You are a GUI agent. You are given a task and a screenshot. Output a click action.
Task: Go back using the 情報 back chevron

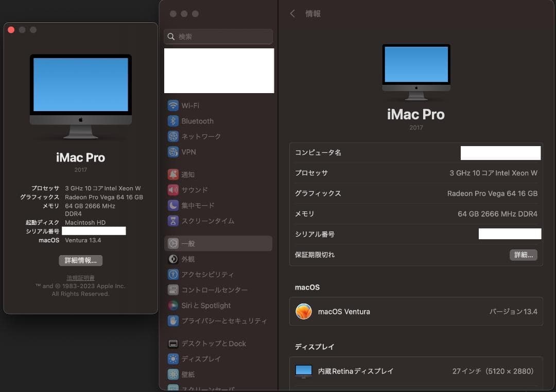coord(292,14)
